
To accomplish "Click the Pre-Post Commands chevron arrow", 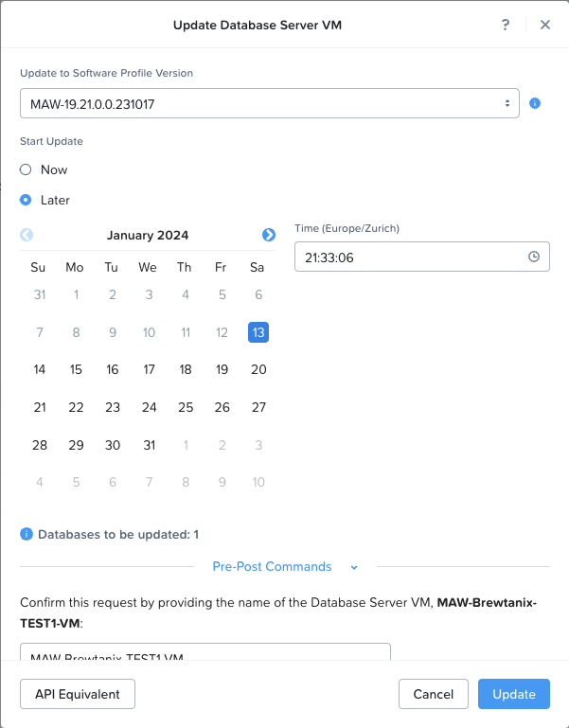I will tap(354, 567).
